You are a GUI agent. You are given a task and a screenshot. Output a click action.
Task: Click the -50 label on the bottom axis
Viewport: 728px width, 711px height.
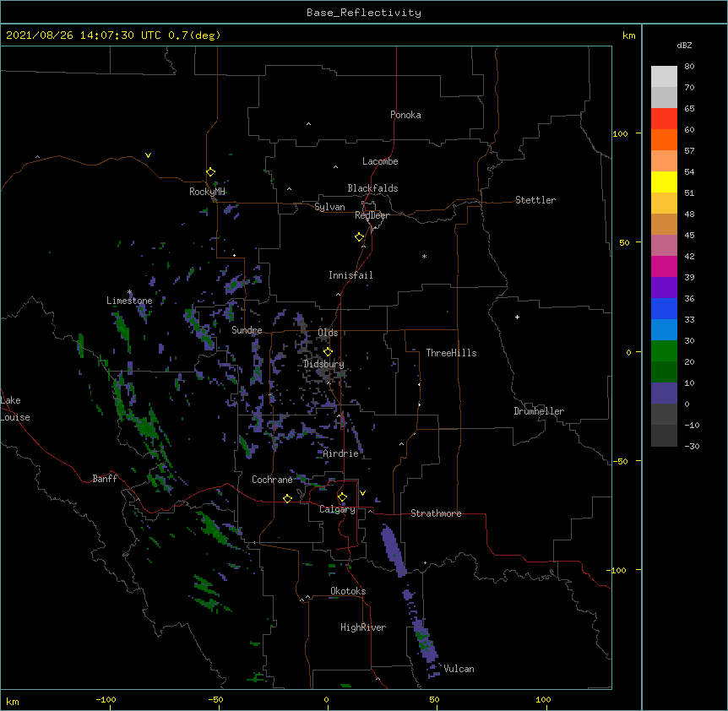click(x=215, y=699)
